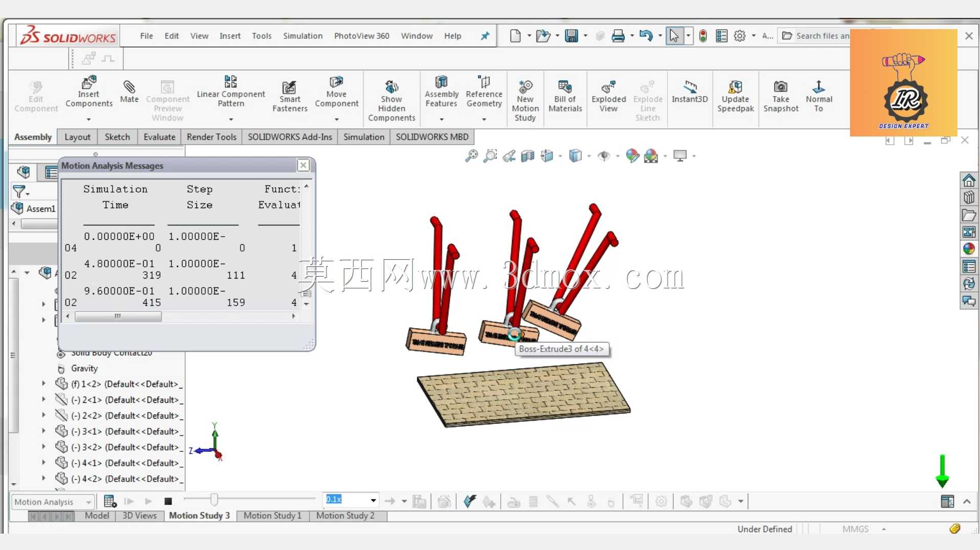Viewport: 980px width, 550px height.
Task: Click Zoom to Area icon
Action: (x=489, y=156)
